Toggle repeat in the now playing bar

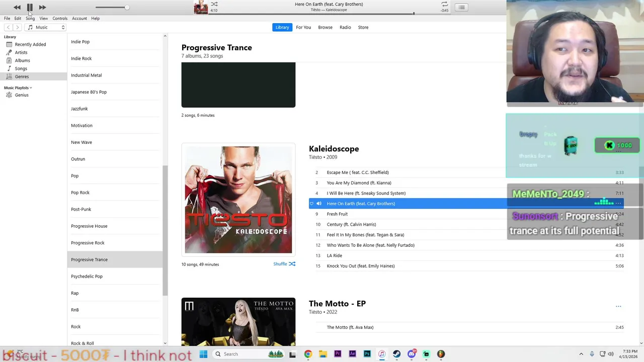(x=444, y=4)
